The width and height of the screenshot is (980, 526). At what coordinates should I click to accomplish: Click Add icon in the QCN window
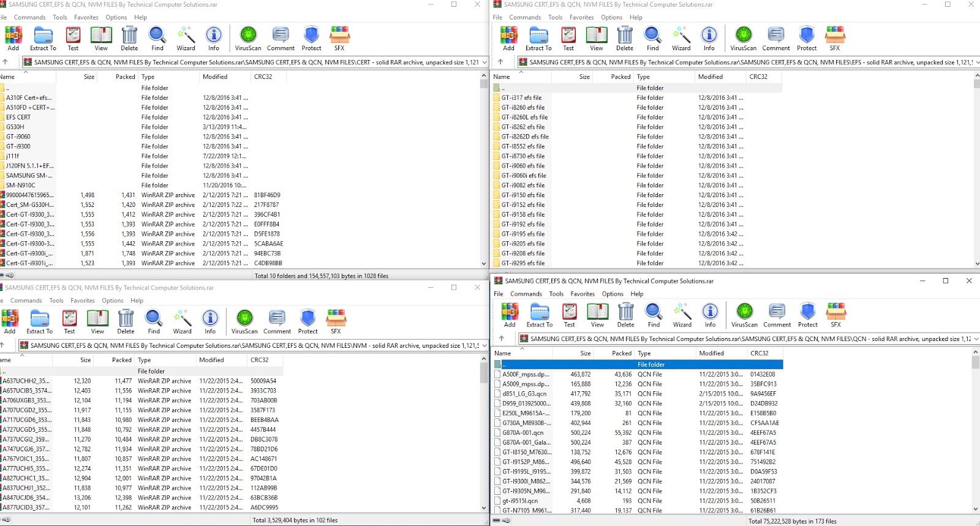[x=510, y=315]
